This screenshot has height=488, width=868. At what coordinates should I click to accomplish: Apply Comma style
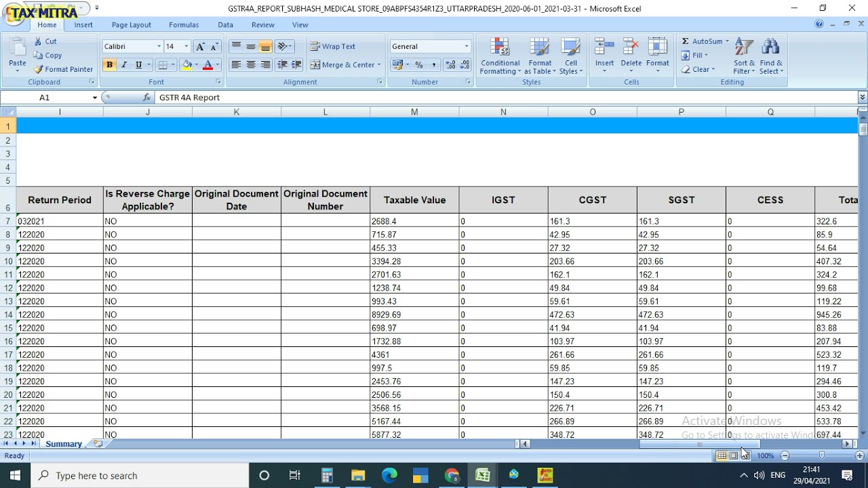(433, 65)
